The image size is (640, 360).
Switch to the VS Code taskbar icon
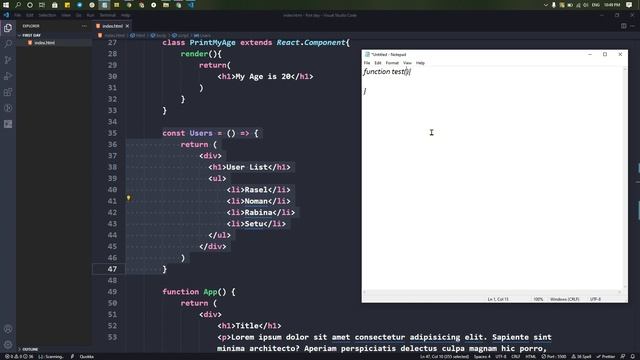point(191,5)
